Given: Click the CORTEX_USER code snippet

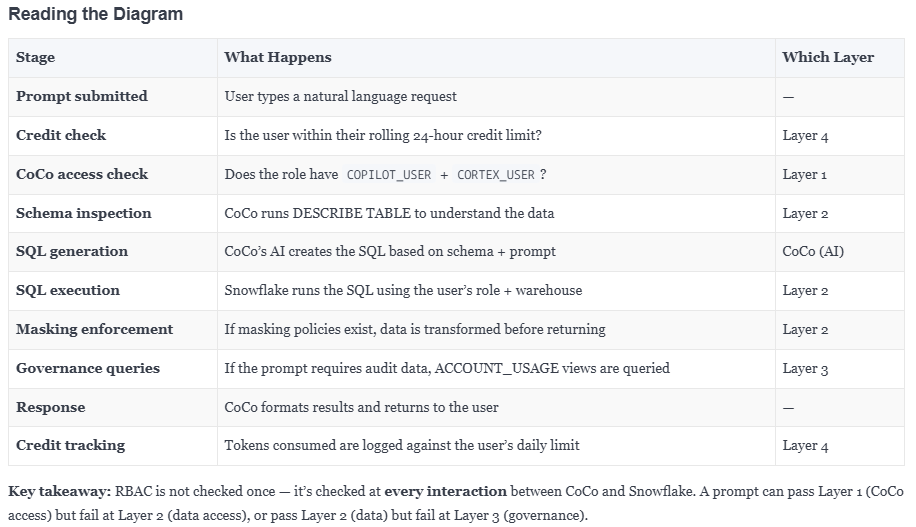Looking at the screenshot, I should click(x=495, y=175).
